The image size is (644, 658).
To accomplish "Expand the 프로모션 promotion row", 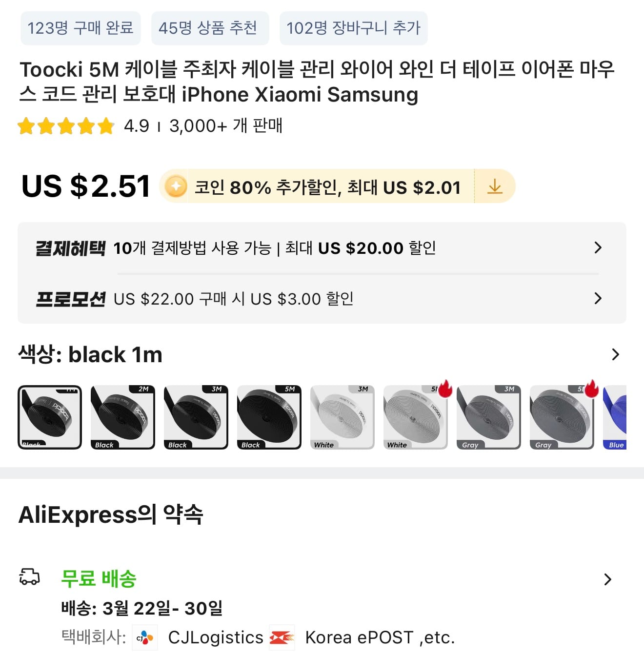I will click(x=598, y=298).
